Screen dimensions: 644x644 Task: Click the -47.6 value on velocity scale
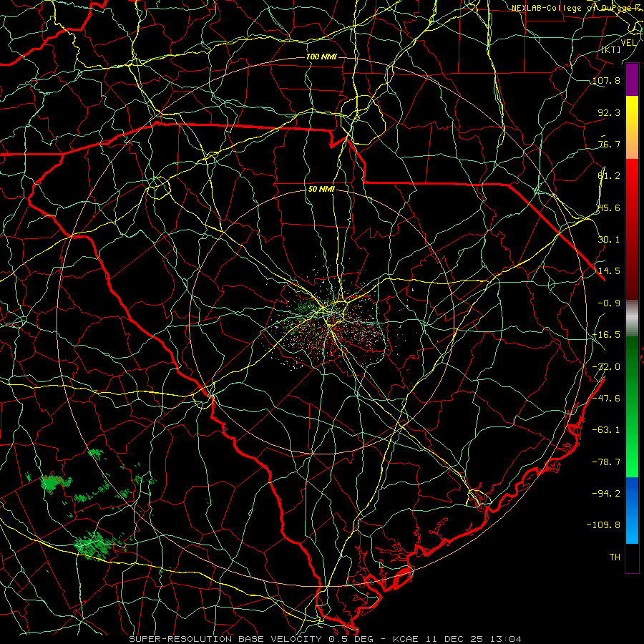(x=606, y=399)
